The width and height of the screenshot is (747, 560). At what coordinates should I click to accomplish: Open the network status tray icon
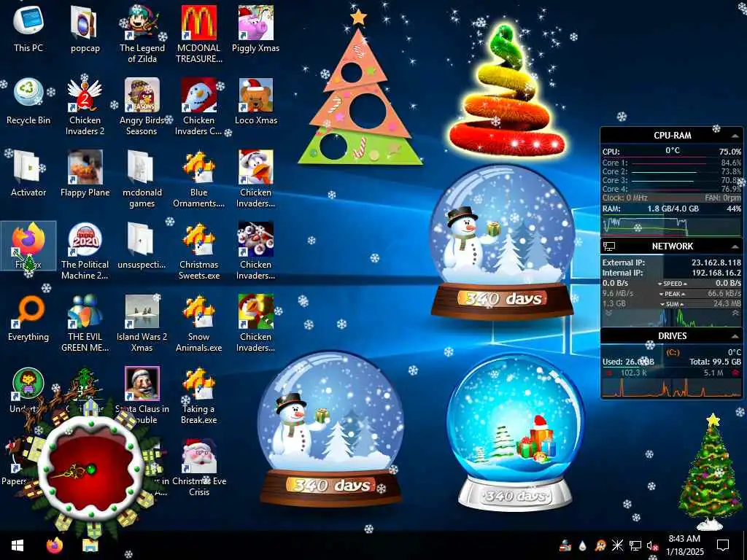[x=635, y=545]
